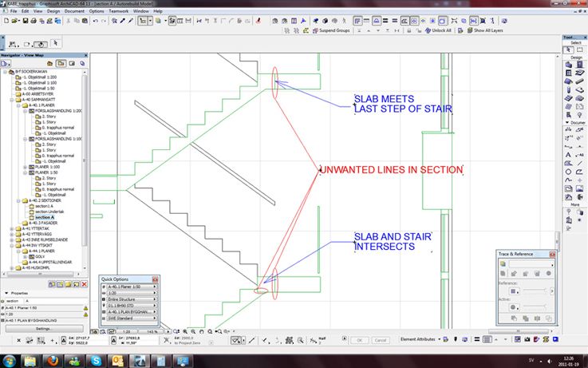Viewport: 588px width, 368px height.
Task: Open the Design menu
Action: [53, 11]
